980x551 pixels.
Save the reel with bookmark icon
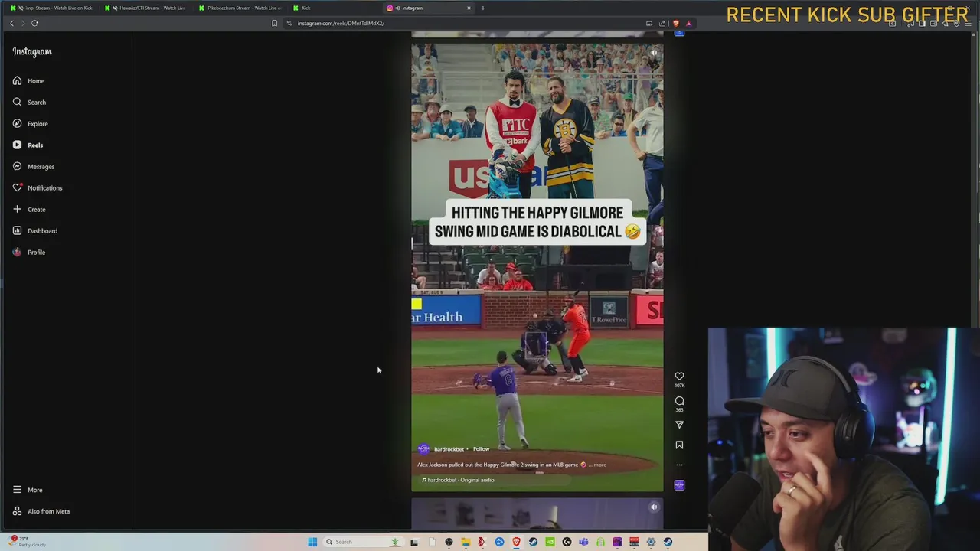[679, 445]
